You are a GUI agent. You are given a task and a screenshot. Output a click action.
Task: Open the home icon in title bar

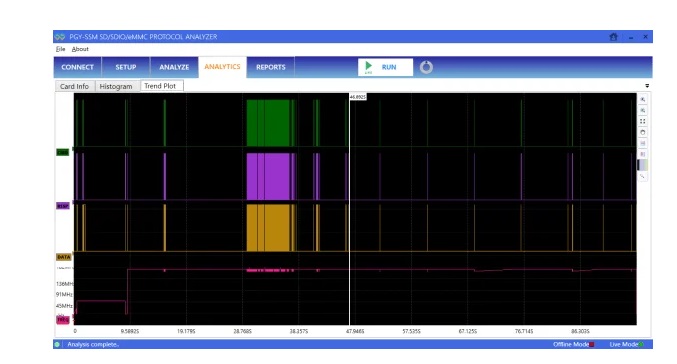tap(613, 37)
